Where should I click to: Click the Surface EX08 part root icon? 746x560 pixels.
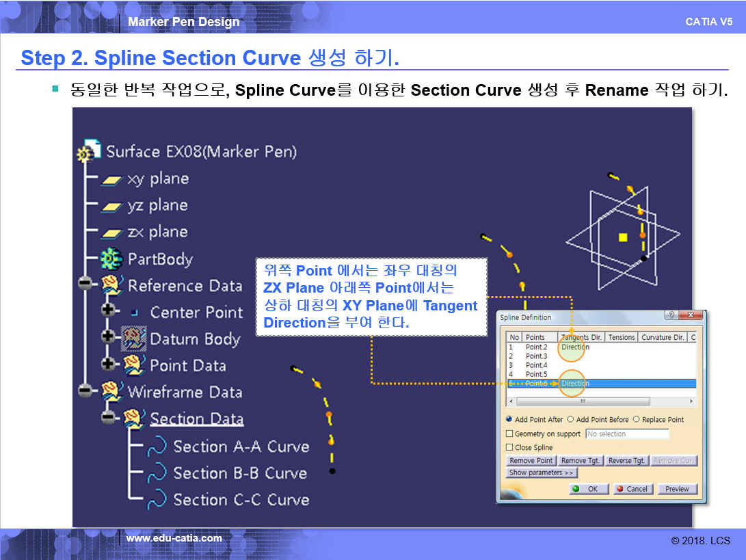click(x=85, y=153)
